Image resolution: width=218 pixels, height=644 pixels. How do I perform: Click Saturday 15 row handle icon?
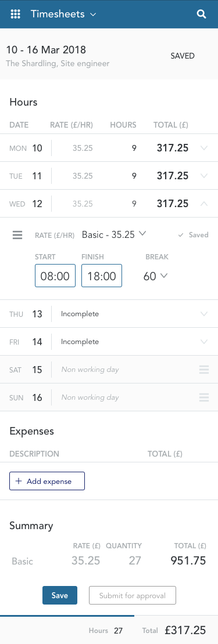click(204, 370)
